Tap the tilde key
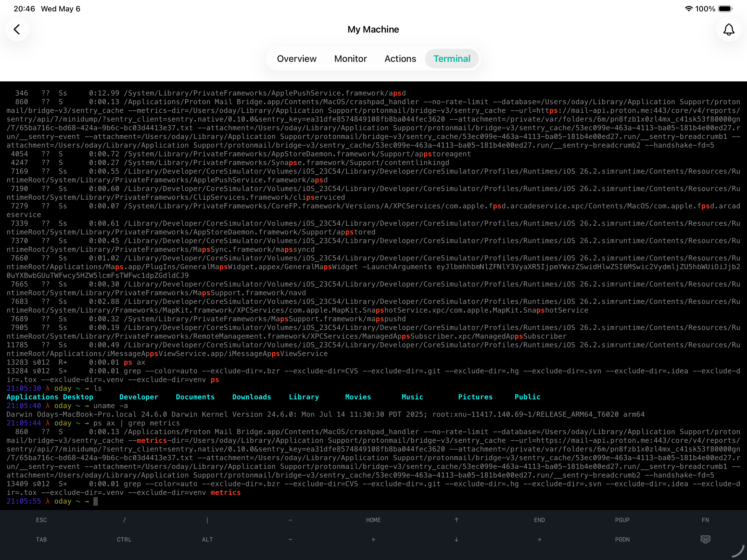This screenshot has height=560, width=747. [290, 540]
